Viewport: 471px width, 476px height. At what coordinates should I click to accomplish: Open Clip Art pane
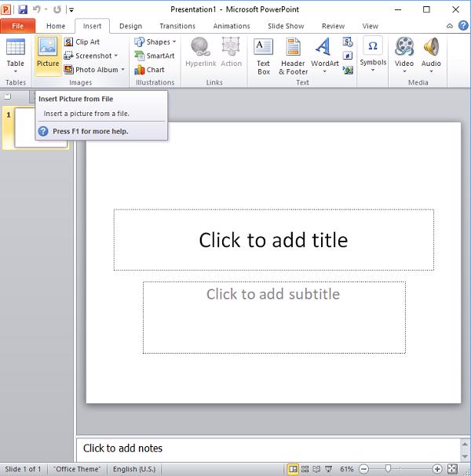[82, 42]
